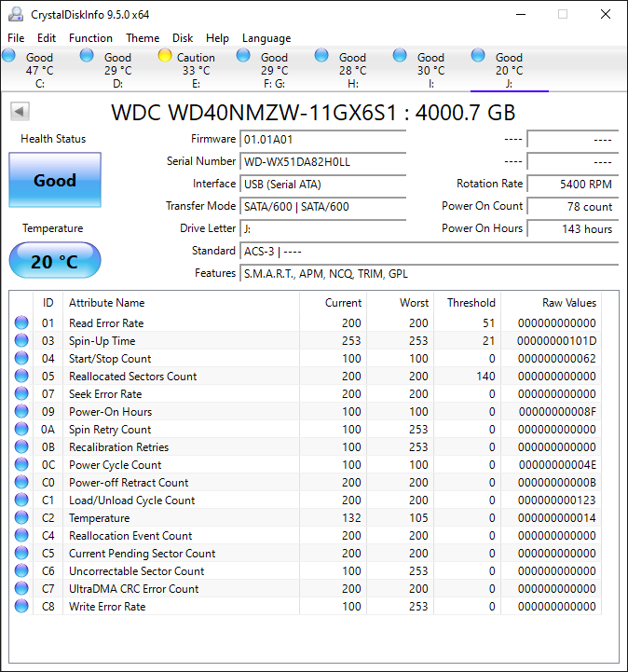Screen dimensions: 628x672
Task: Click the Features field with S.M.A.R.T.
Action: (x=430, y=273)
